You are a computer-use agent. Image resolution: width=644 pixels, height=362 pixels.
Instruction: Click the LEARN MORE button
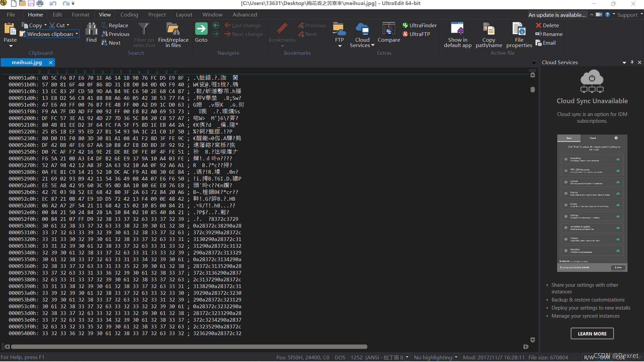point(592,333)
